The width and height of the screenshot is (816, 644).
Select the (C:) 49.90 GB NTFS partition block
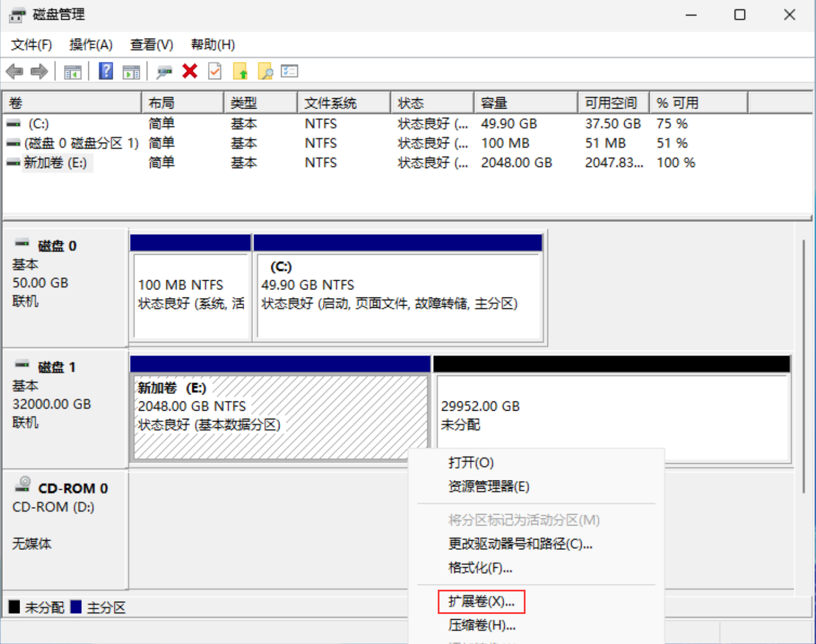pyautogui.click(x=398, y=287)
